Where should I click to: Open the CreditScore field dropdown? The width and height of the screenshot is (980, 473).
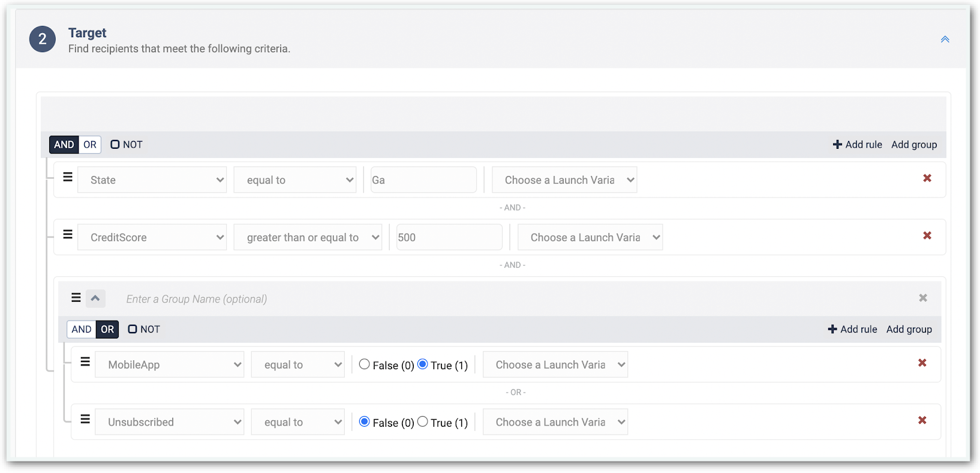click(152, 238)
